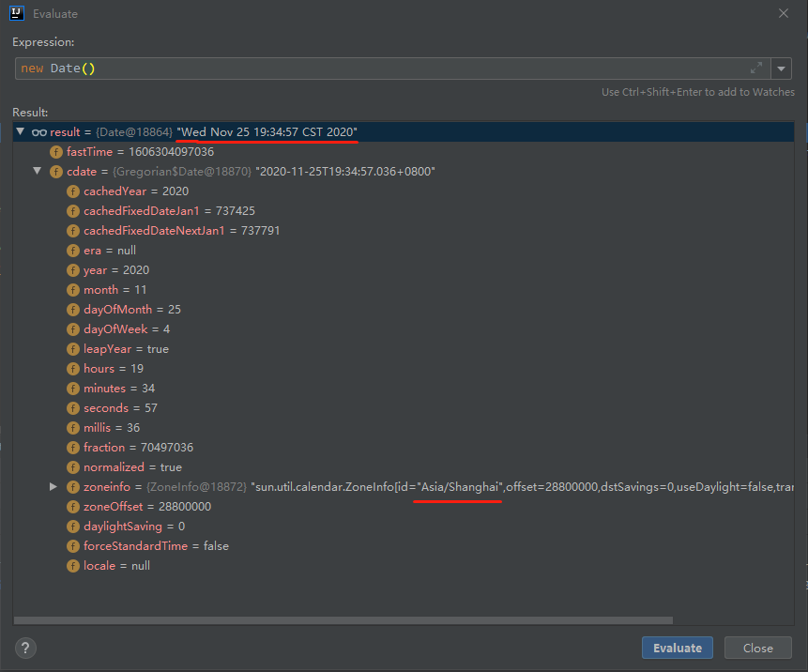The height and width of the screenshot is (672, 808).
Task: Click the field icon next to fastTime
Action: (x=57, y=151)
